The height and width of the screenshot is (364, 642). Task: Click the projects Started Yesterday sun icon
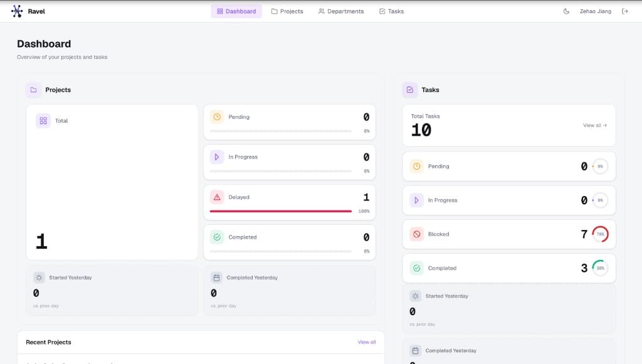coord(39,278)
